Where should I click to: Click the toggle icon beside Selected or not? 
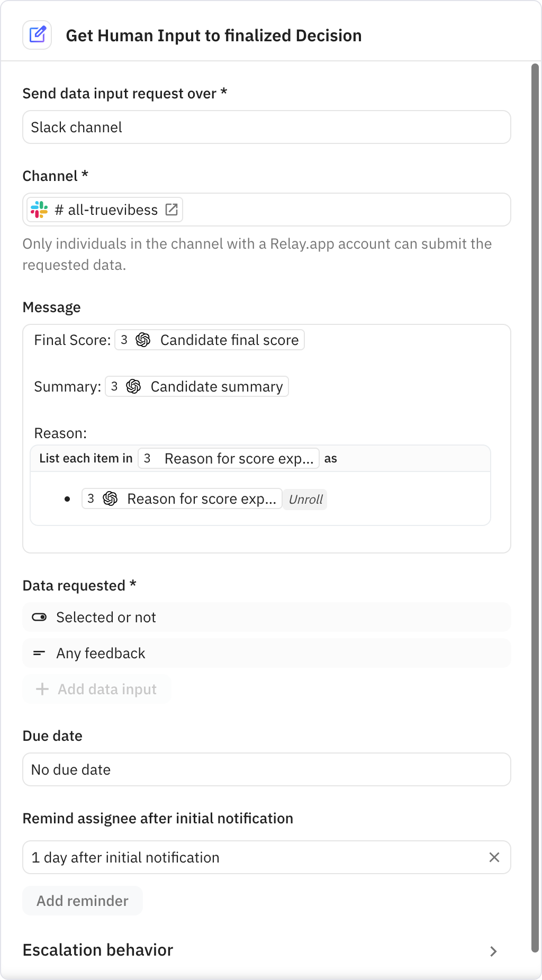pyautogui.click(x=39, y=617)
